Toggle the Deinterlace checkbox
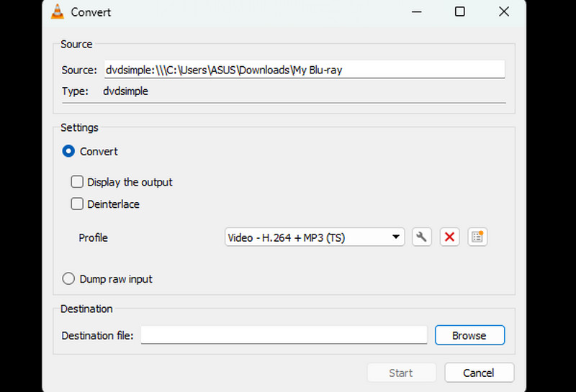576x392 pixels. pos(77,204)
